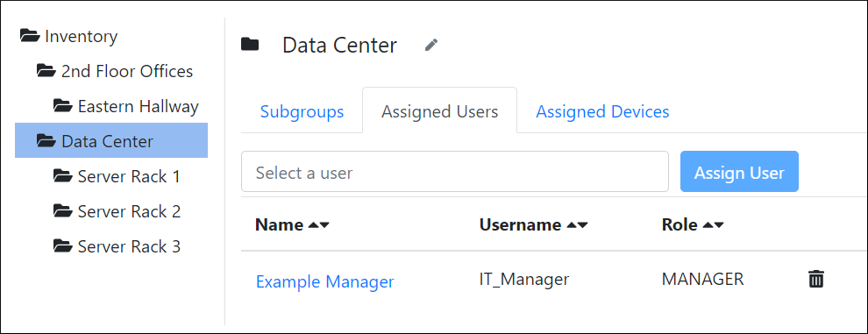This screenshot has width=868, height=334.
Task: Click the Server Rack 1 folder icon
Action: [x=63, y=176]
